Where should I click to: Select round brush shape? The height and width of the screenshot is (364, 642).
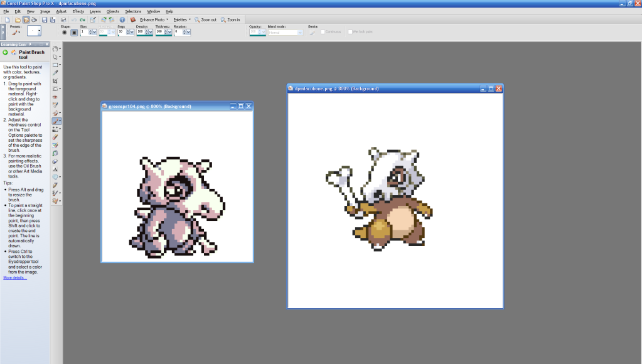64,33
